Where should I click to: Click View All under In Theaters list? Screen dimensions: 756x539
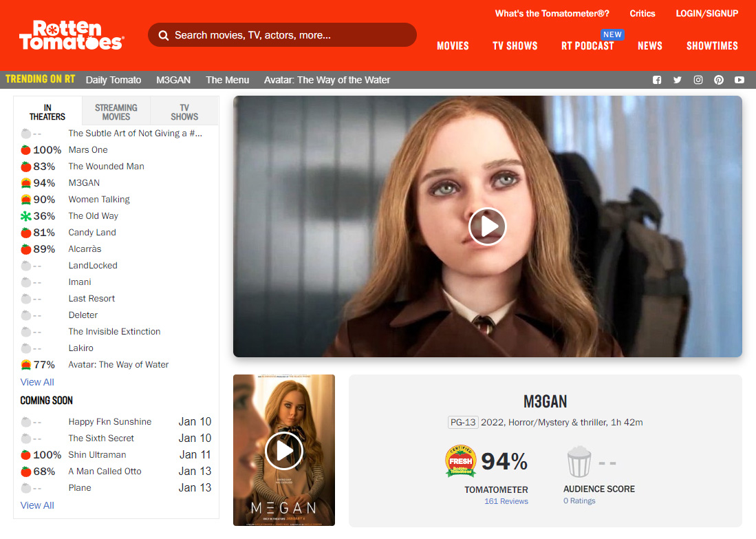37,382
